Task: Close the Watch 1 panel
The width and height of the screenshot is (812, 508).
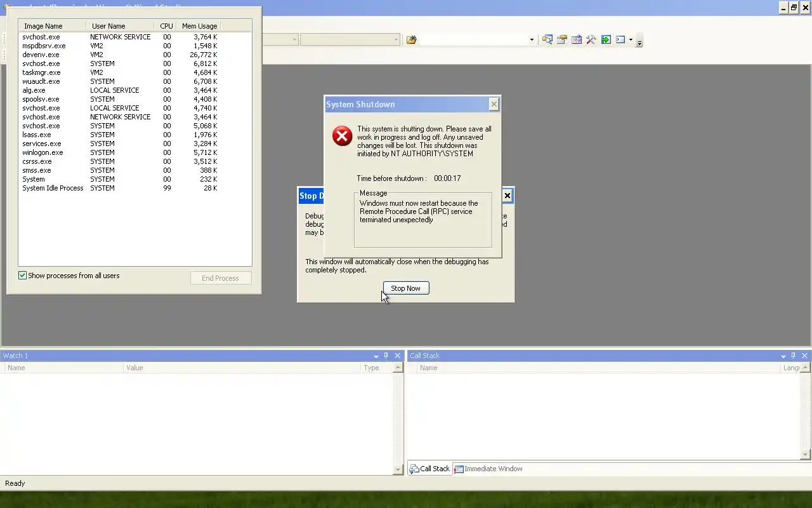Action: (398, 356)
